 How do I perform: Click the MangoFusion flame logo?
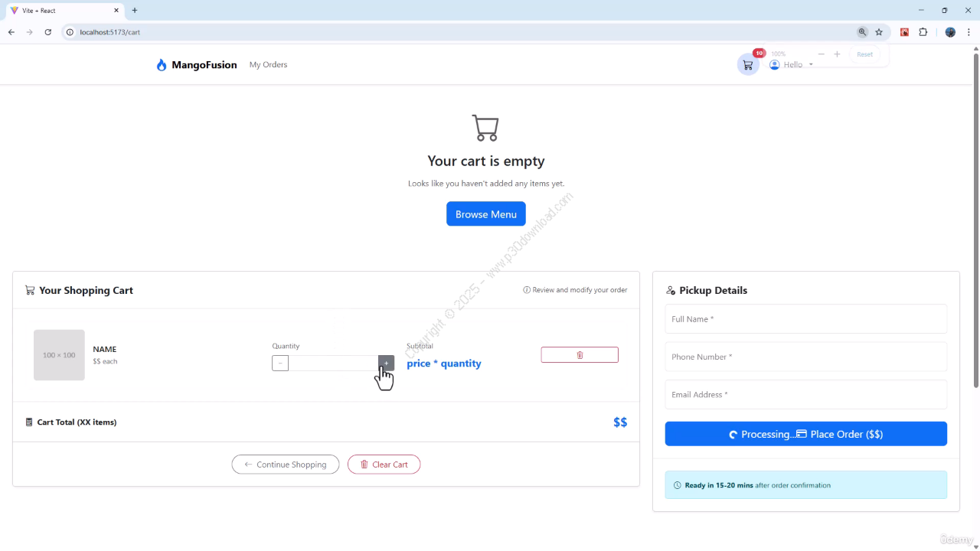(x=162, y=65)
